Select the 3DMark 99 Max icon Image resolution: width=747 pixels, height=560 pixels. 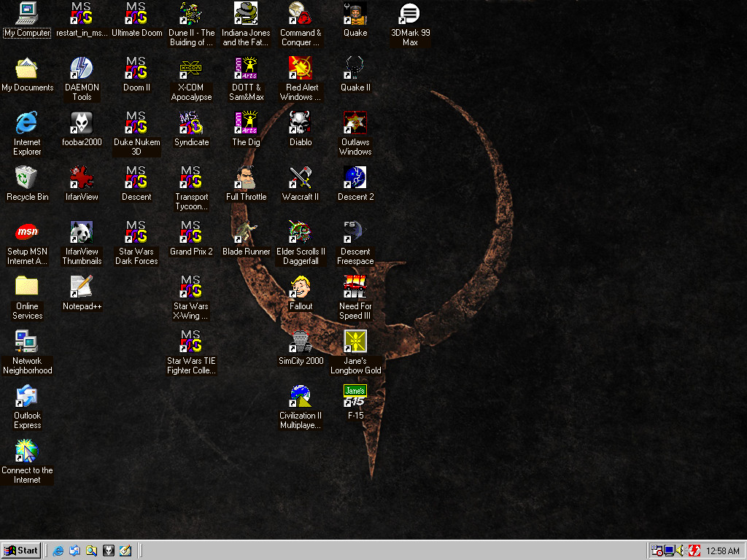tap(410, 14)
